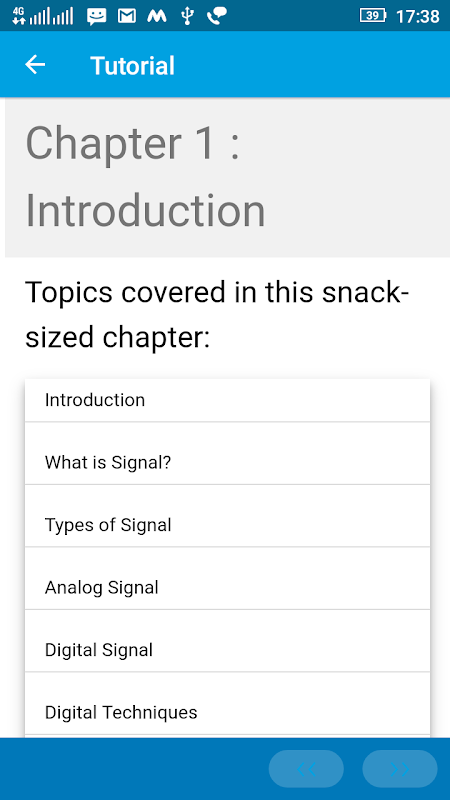
Task: Select the Digital Signal topic
Action: coord(228,641)
